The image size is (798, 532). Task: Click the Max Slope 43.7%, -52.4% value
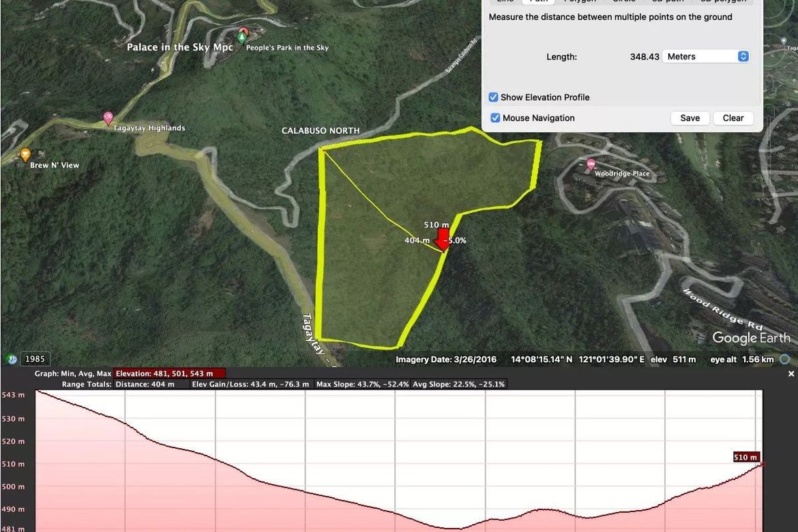click(x=362, y=385)
